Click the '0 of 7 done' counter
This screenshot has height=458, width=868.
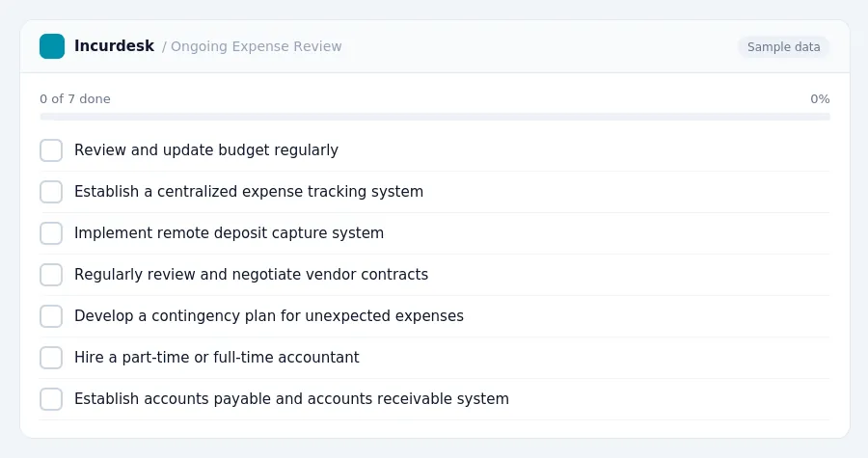pos(74,99)
